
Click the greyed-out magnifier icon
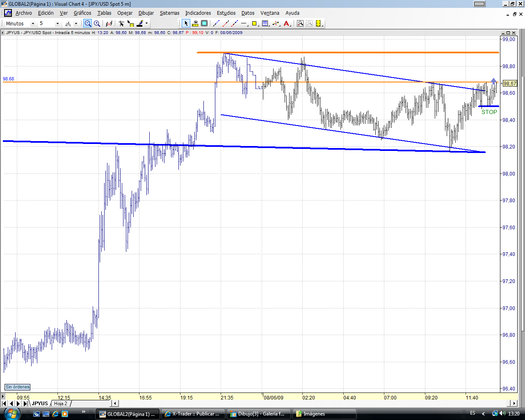tap(309, 23)
